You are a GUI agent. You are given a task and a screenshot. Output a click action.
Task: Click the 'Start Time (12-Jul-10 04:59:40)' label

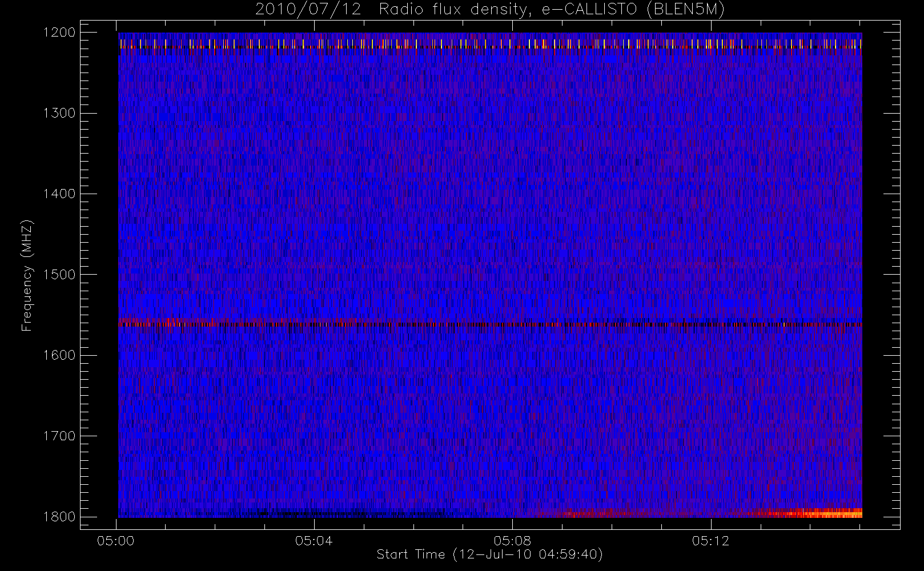[490, 554]
